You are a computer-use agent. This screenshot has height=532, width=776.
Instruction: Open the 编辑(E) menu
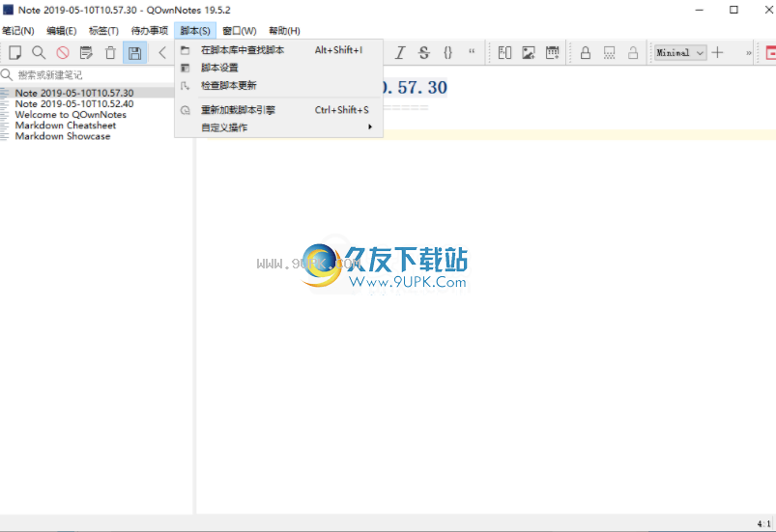(62, 31)
